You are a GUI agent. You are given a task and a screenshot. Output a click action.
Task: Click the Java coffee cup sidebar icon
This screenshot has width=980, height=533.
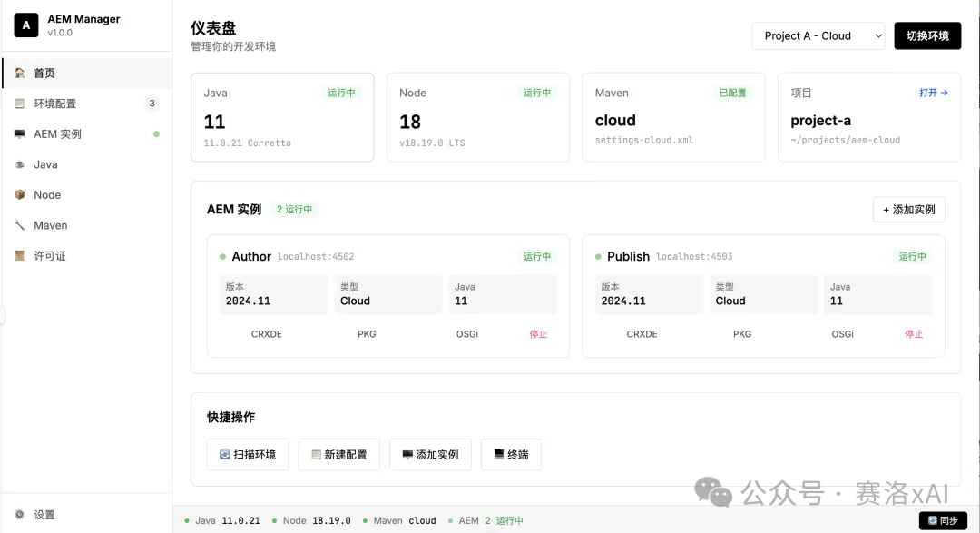click(19, 164)
